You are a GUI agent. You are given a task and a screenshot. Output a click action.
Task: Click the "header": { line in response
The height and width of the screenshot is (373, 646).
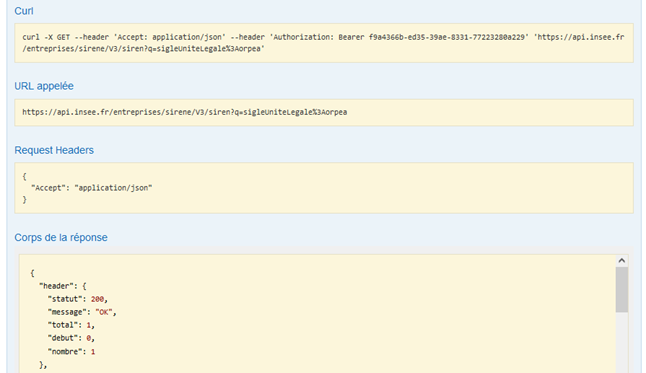63,286
